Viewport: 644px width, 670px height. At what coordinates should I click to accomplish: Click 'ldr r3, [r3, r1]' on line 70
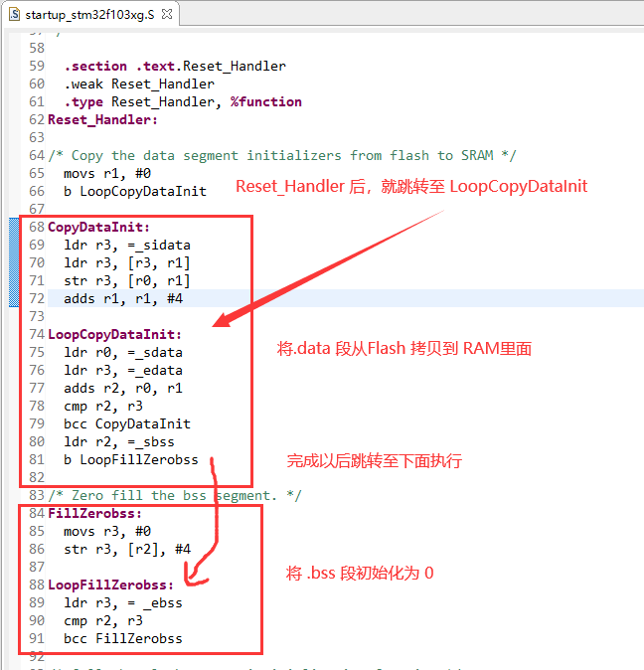(127, 262)
